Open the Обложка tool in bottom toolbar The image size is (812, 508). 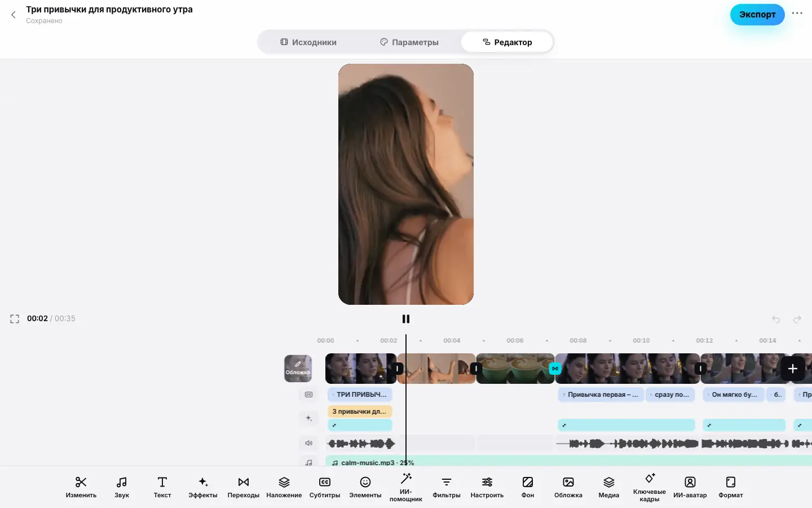(x=568, y=488)
